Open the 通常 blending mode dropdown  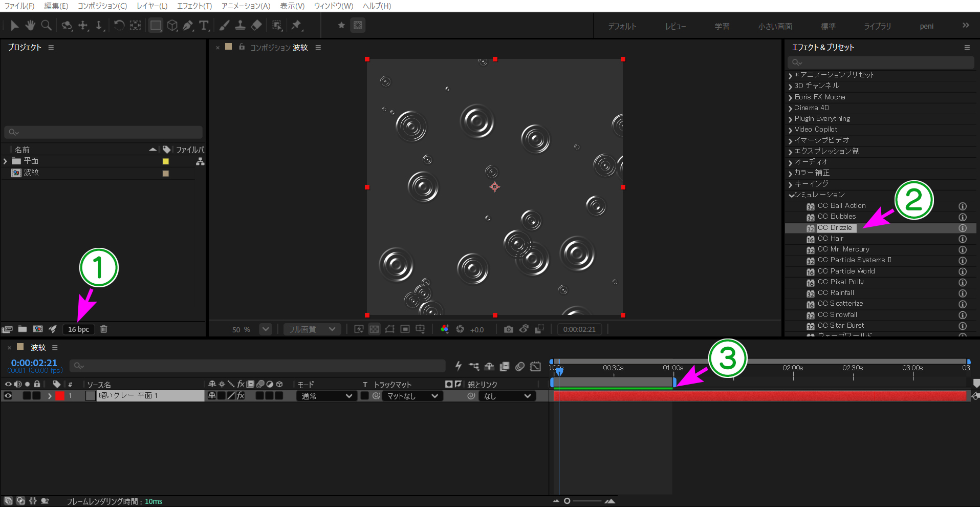[326, 396]
